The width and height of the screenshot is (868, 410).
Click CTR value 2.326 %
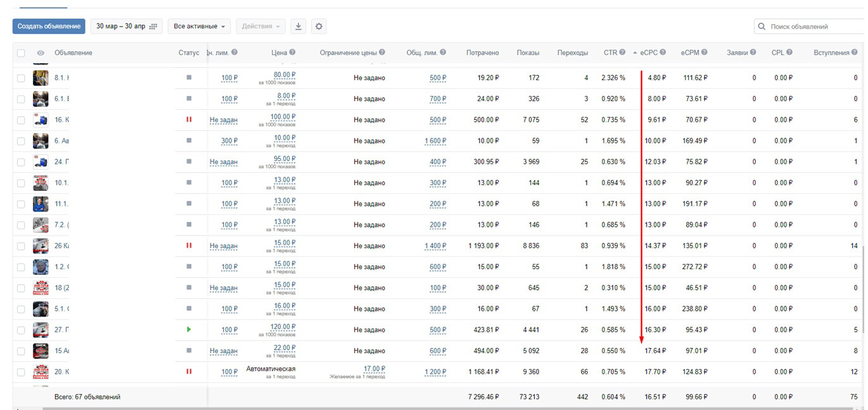[x=613, y=78]
